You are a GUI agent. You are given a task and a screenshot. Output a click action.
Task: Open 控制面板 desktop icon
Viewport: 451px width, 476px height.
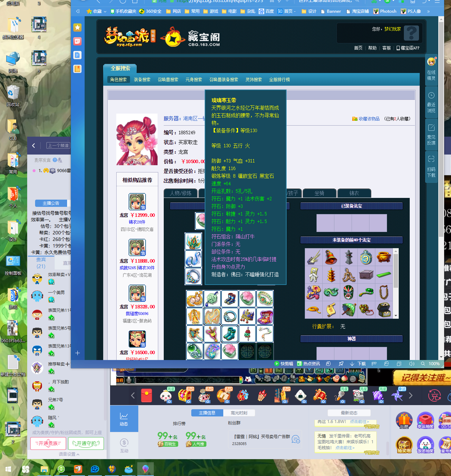13,265
